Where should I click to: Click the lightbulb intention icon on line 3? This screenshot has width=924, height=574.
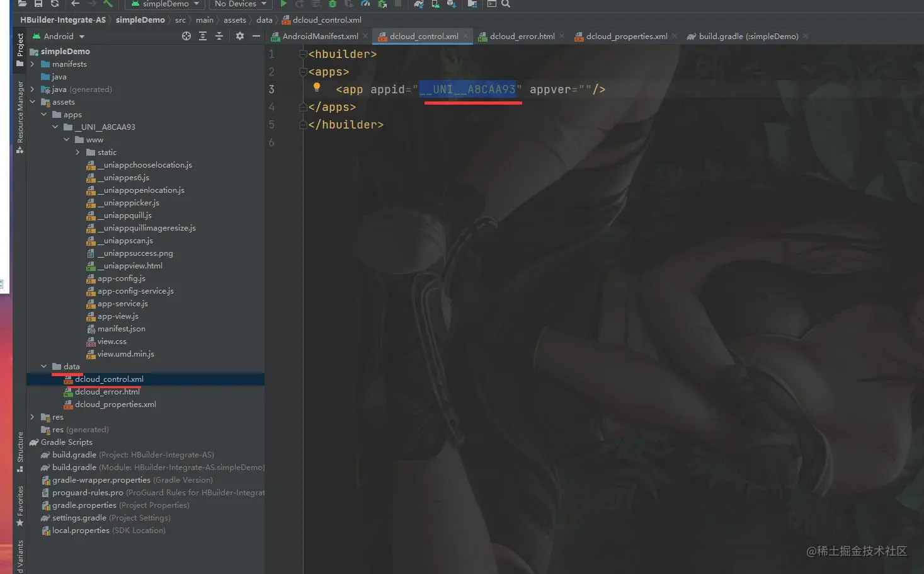tap(317, 88)
